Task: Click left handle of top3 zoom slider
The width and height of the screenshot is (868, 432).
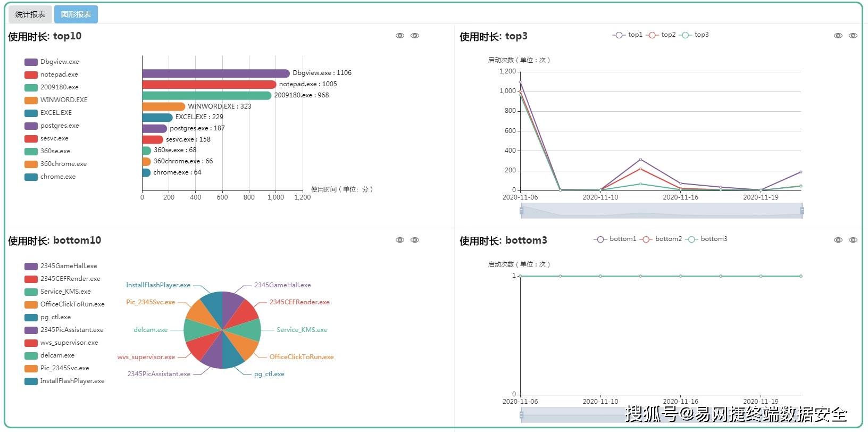Action: 521,211
